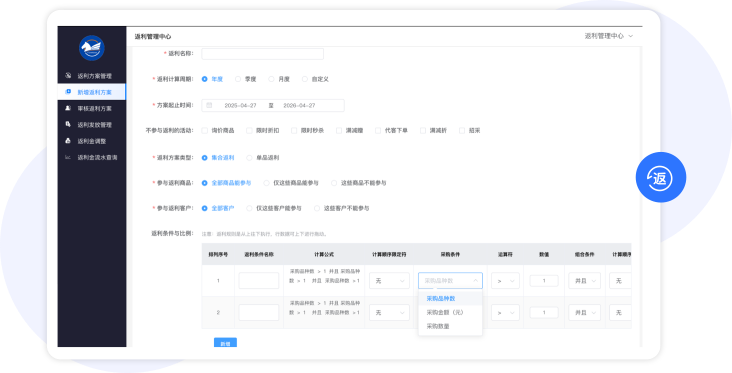Click the winged horse logo in sidebar
The image size is (732, 373).
coord(92,48)
